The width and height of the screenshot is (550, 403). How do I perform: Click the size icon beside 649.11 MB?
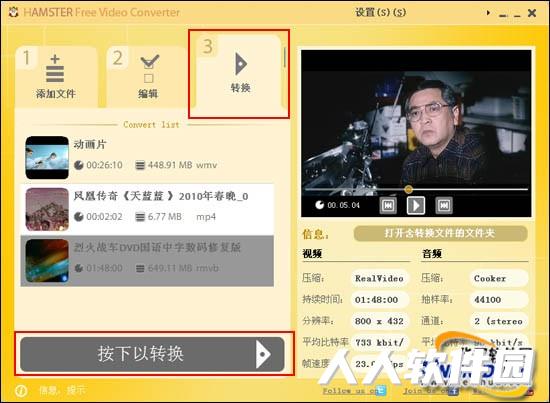point(140,268)
